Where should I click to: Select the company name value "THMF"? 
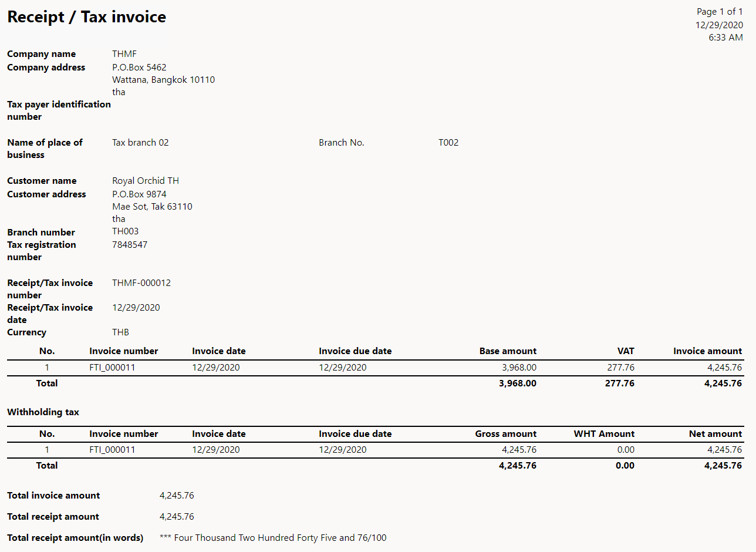pyautogui.click(x=124, y=54)
